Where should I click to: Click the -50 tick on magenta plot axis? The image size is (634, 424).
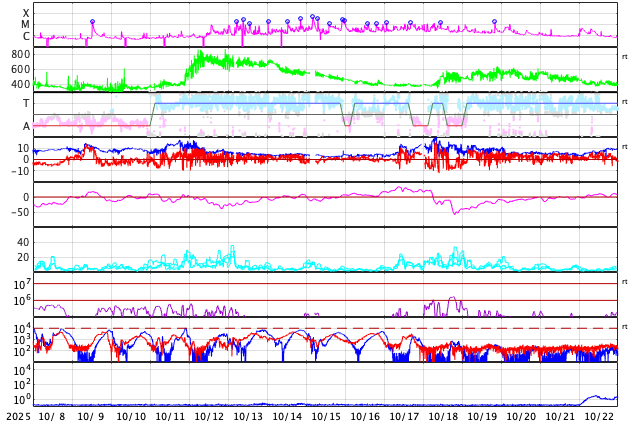pos(16,212)
